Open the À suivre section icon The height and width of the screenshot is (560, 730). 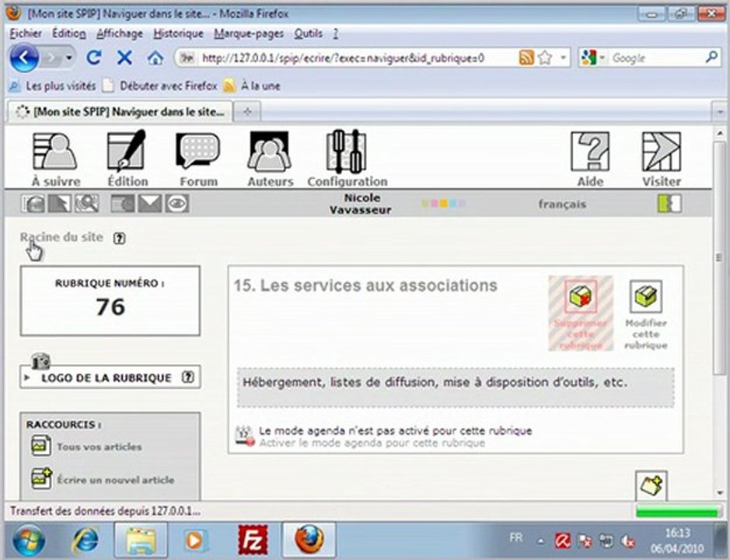55,152
